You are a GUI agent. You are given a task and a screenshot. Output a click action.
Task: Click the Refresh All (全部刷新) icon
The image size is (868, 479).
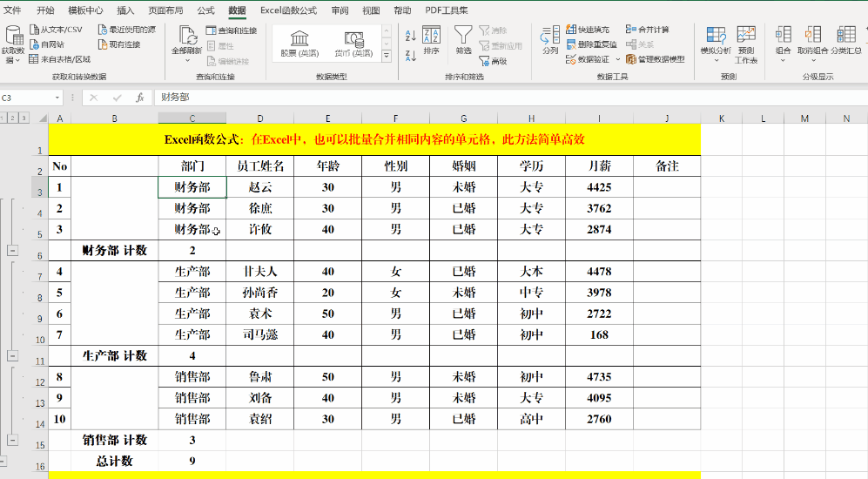tap(187, 35)
